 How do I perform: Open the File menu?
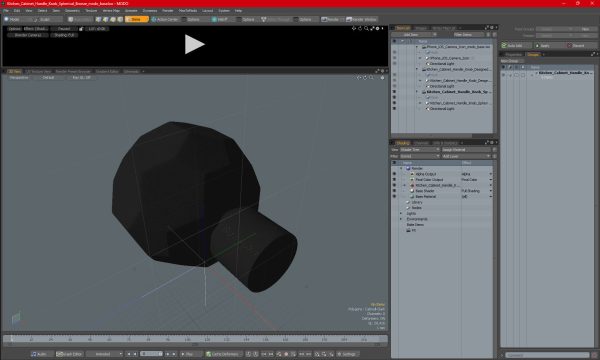[x=6, y=11]
